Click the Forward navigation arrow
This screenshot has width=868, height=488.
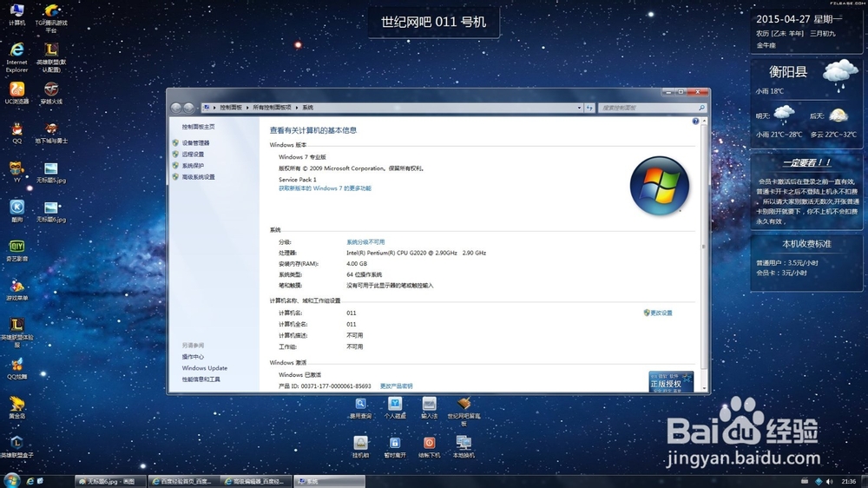tap(188, 108)
